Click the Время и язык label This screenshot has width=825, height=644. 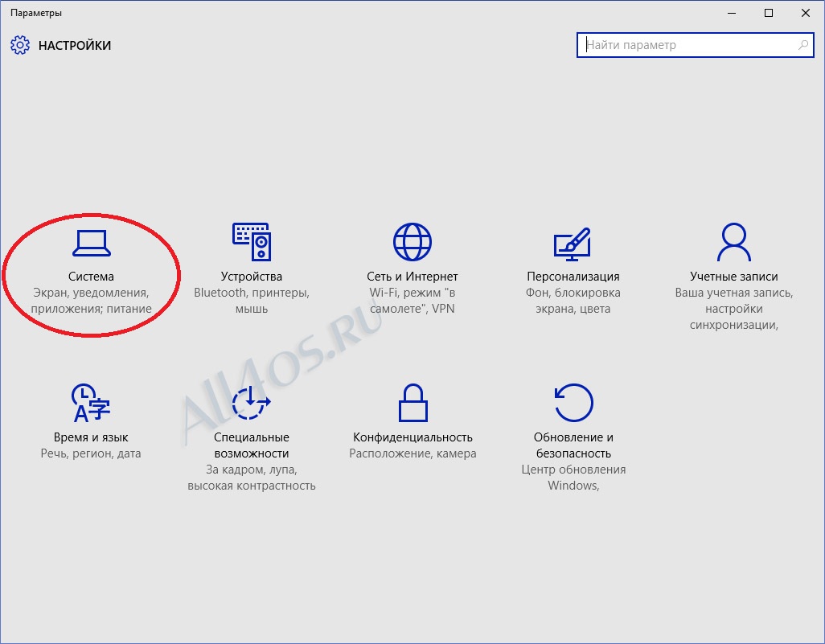[91, 437]
